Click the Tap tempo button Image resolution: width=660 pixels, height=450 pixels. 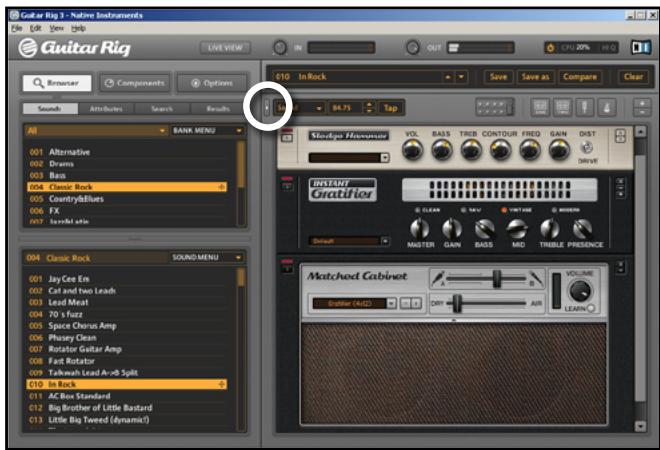click(391, 108)
